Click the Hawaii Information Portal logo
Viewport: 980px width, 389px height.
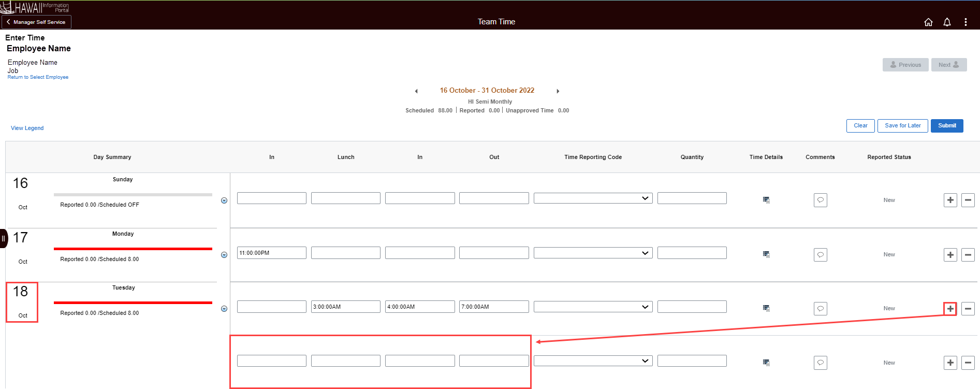click(x=35, y=7)
